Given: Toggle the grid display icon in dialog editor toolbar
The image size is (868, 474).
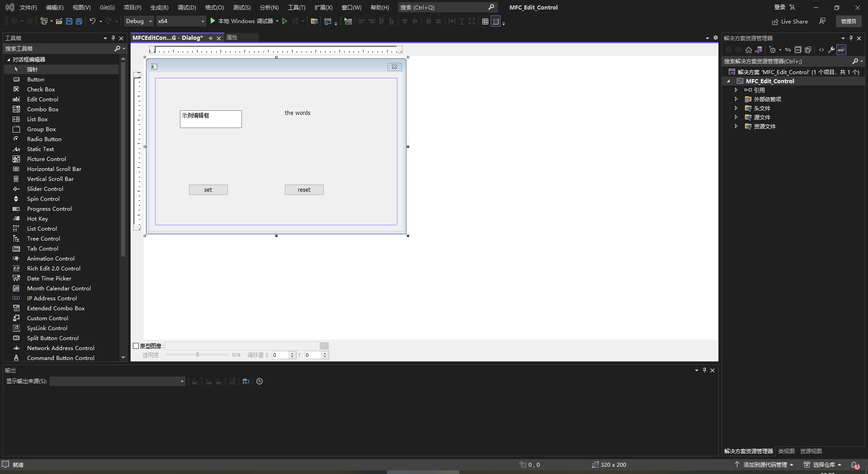Looking at the screenshot, I should click(485, 21).
